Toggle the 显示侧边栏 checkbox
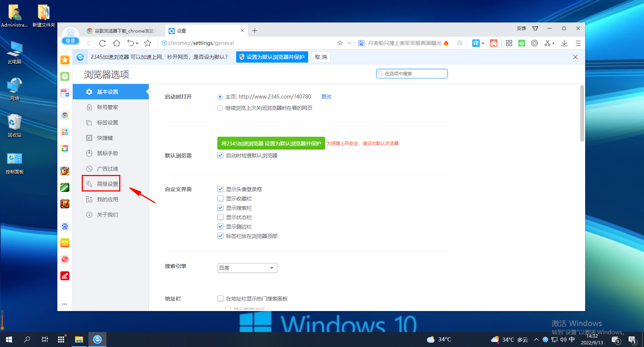The height and width of the screenshot is (347, 644). click(220, 226)
